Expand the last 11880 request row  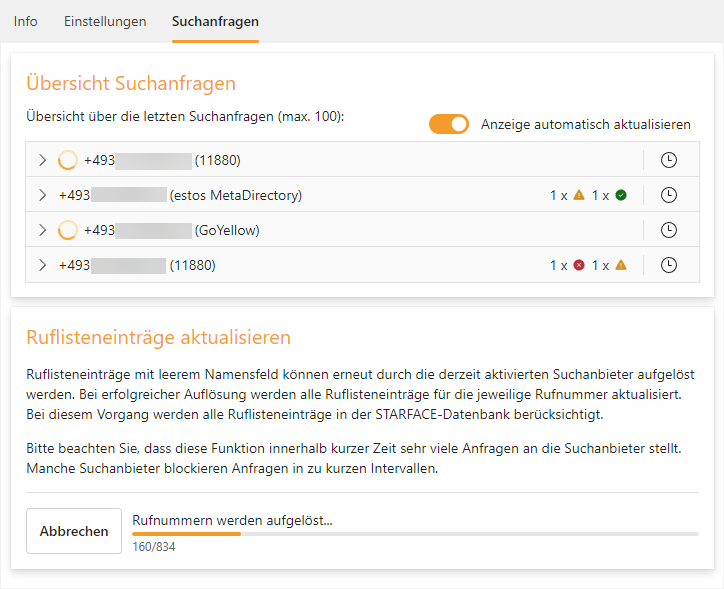[x=42, y=265]
